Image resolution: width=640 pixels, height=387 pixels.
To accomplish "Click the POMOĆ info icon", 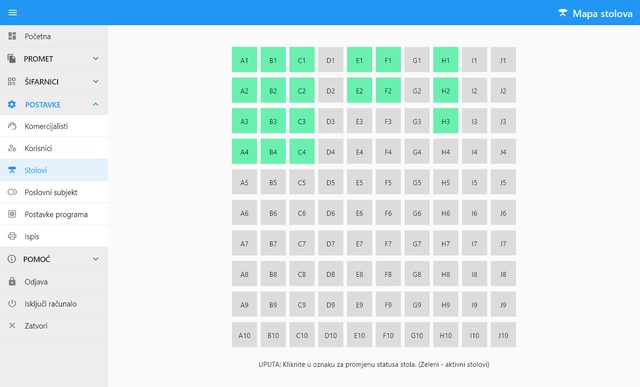I will (x=12, y=259).
